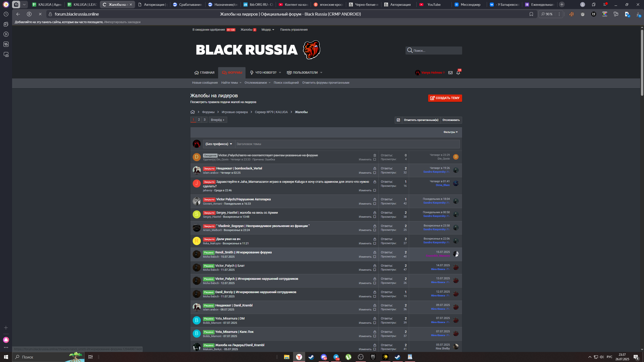The image size is (644, 362).
Task: Click the browser zoom level 90% indicator
Action: tap(547, 14)
